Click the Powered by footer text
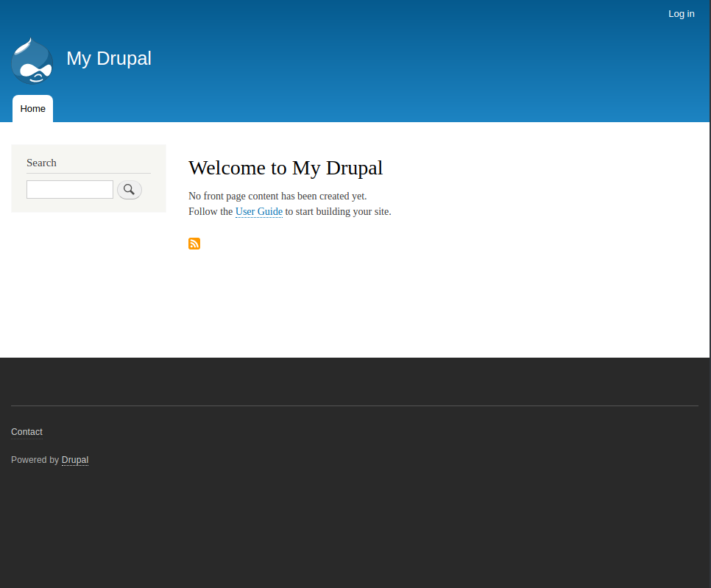The height and width of the screenshot is (588, 711). [35, 460]
